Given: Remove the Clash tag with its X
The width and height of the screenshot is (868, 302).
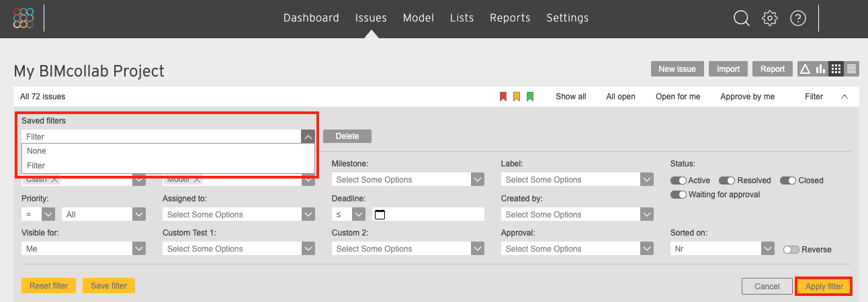Looking at the screenshot, I should click(x=54, y=179).
